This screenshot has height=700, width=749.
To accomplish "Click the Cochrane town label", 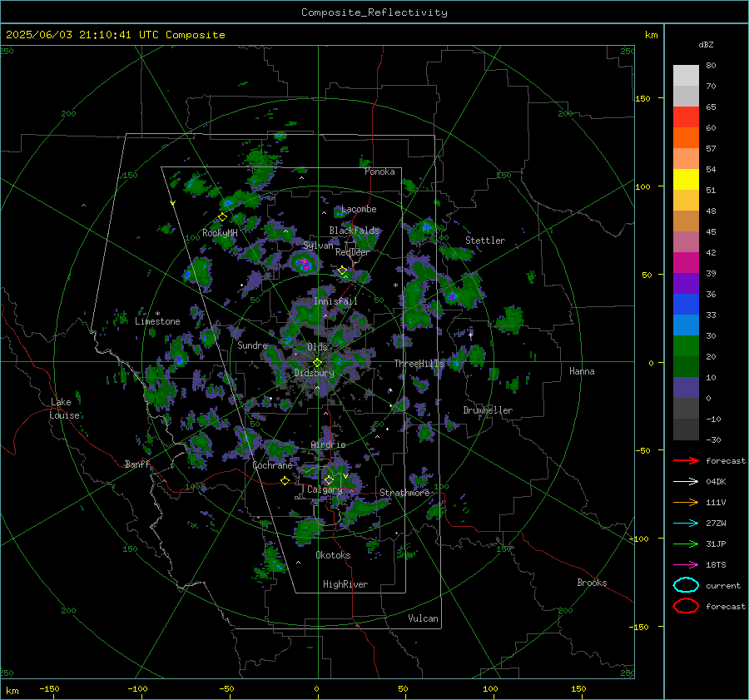I will pos(272,465).
